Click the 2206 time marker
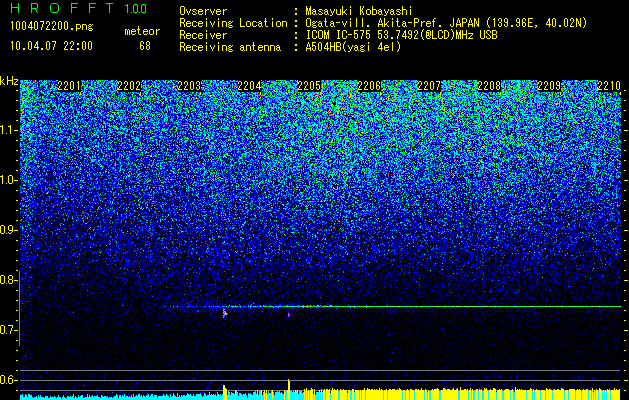The height and width of the screenshot is (400, 629). pyautogui.click(x=369, y=86)
